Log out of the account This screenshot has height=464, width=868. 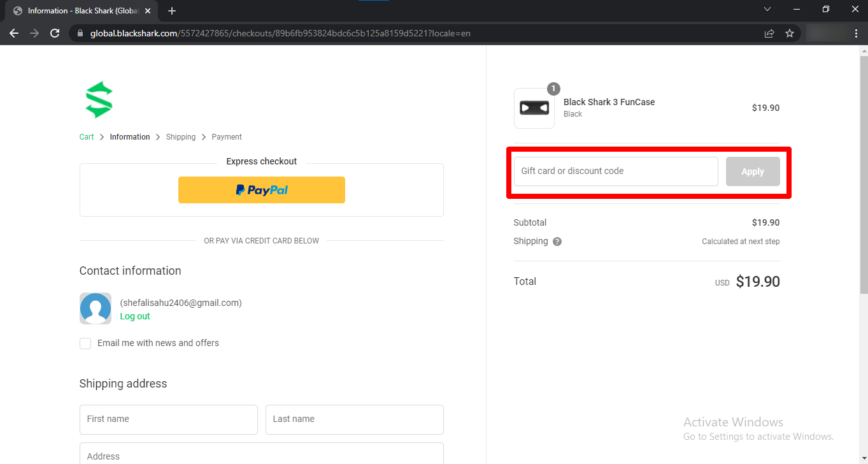click(x=135, y=316)
